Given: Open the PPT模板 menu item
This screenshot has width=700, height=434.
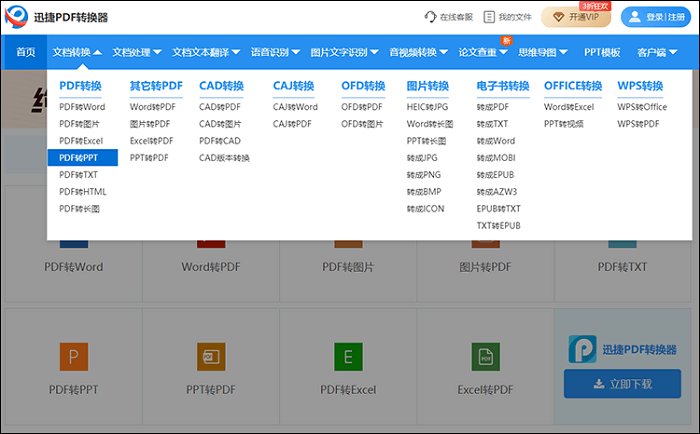Looking at the screenshot, I should point(602,52).
